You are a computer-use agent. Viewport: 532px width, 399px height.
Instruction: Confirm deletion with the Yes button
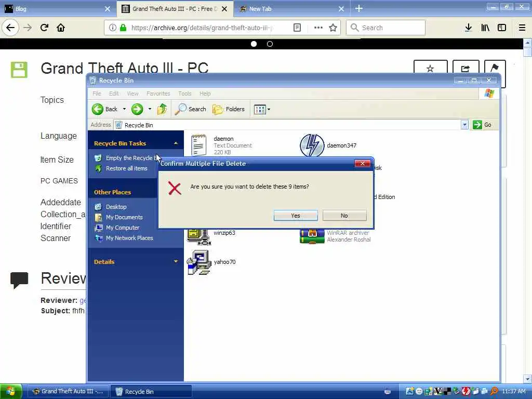click(x=296, y=216)
